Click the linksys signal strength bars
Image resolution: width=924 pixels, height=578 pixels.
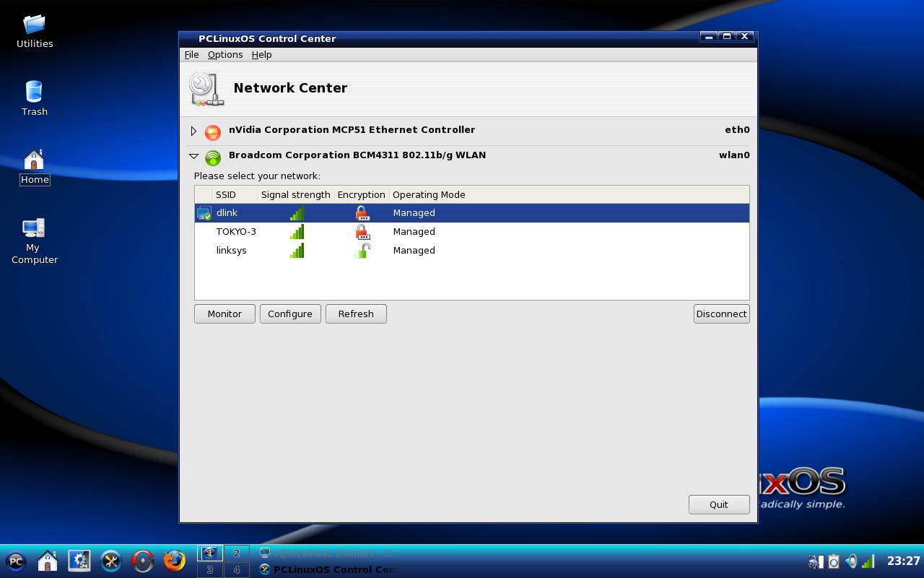coord(297,251)
